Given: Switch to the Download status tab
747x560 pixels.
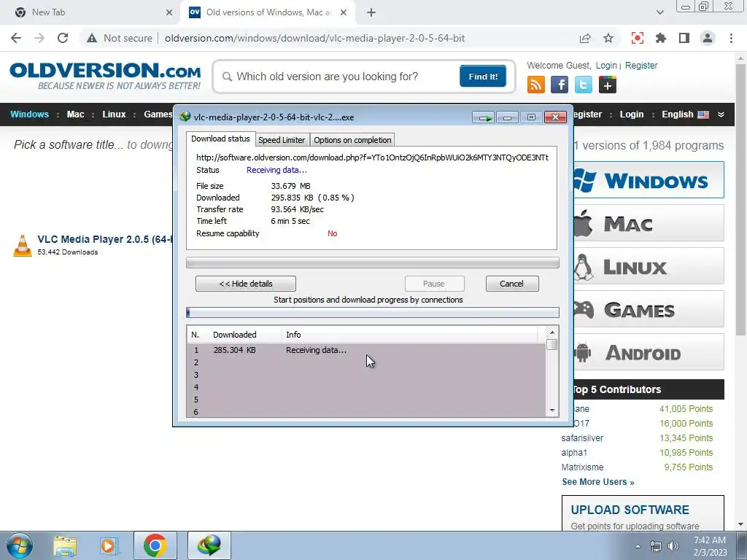Looking at the screenshot, I should 220,139.
